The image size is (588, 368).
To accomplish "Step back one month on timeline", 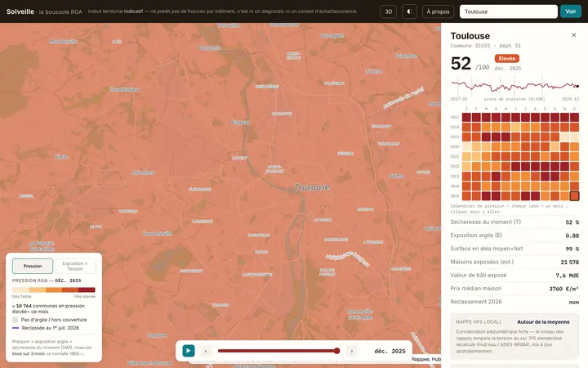I will 206,351.
